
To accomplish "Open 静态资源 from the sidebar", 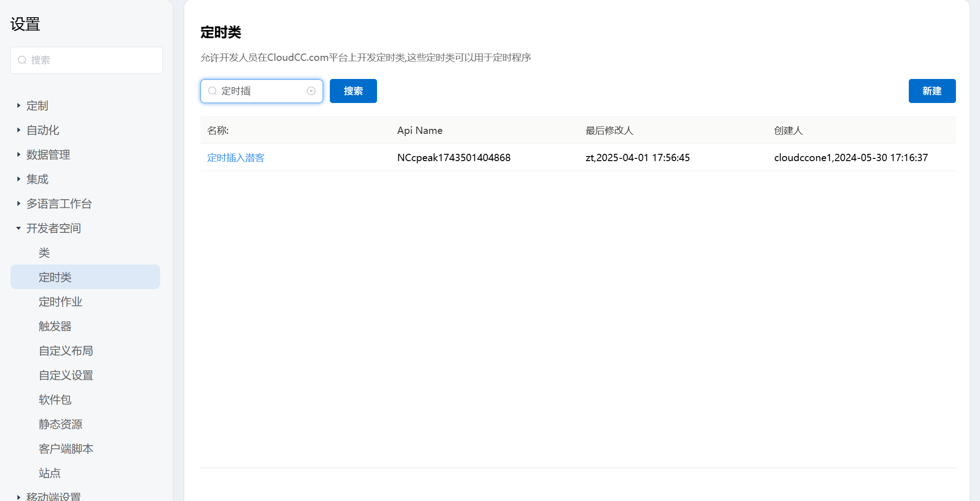I will (x=60, y=424).
